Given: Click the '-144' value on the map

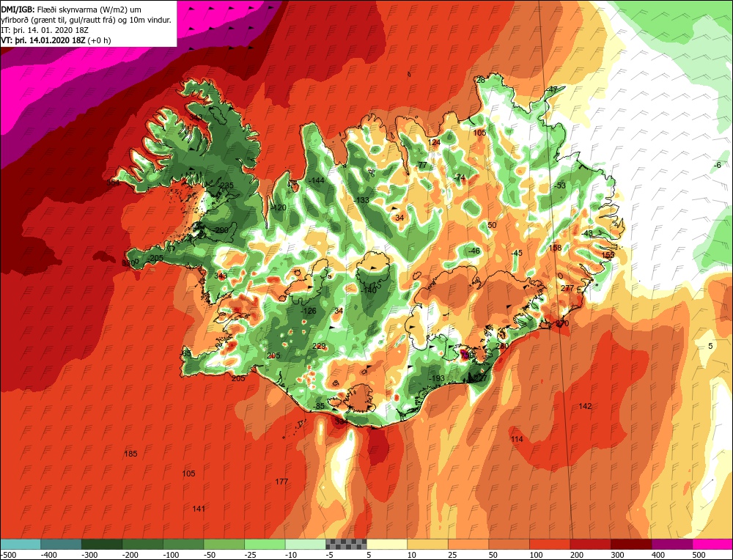Looking at the screenshot, I should pyautogui.click(x=317, y=180).
